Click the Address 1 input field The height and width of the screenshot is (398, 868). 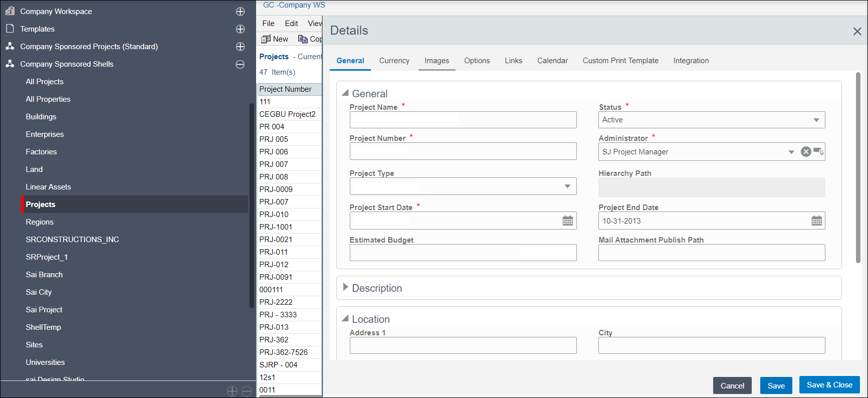pyautogui.click(x=463, y=345)
